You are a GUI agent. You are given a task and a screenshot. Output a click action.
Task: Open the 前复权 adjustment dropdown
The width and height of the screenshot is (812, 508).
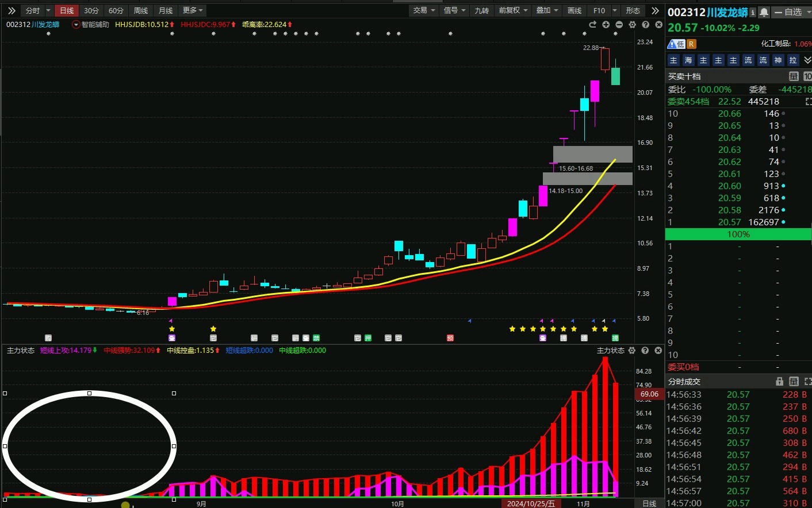[x=513, y=10]
